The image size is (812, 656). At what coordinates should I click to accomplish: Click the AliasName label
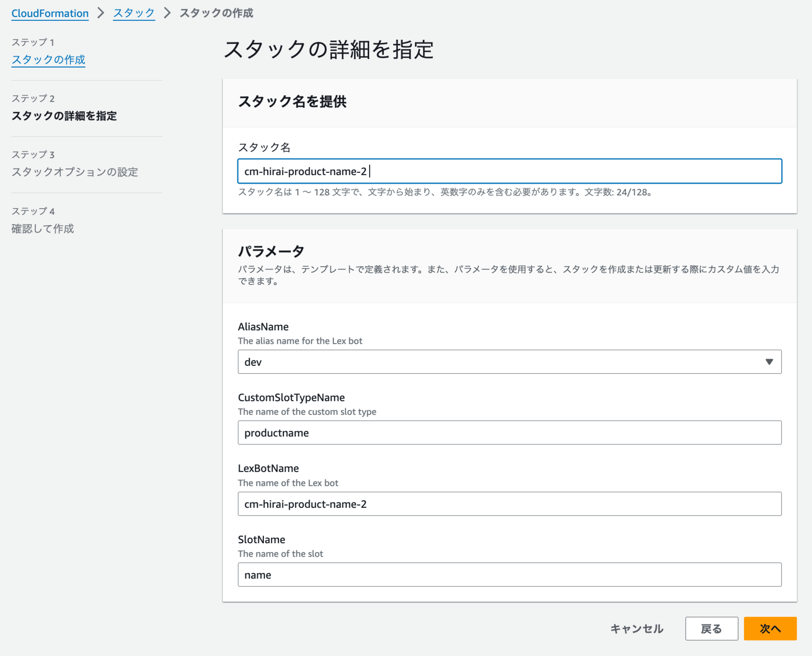coord(263,327)
